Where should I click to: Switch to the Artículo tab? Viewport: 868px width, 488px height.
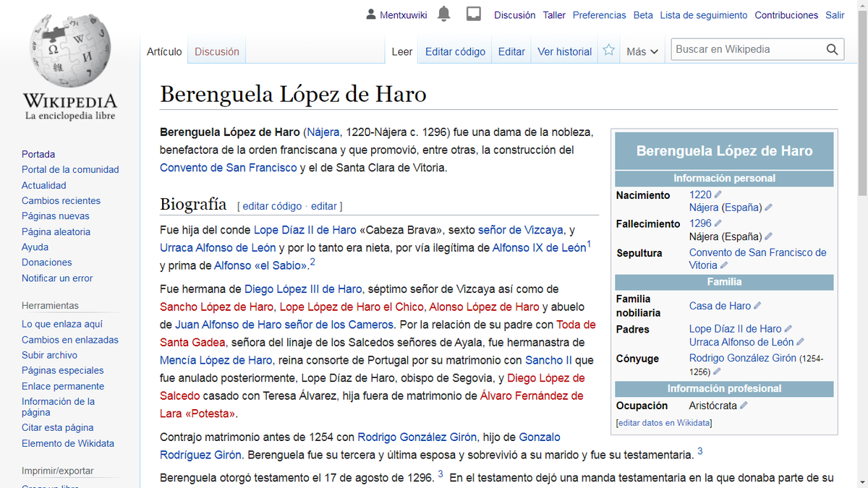164,51
